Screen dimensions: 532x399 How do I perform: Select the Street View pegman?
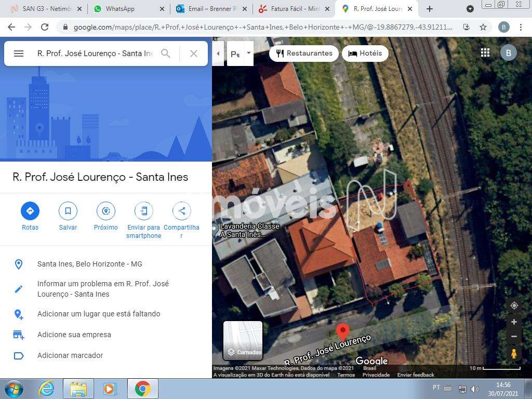514,354
